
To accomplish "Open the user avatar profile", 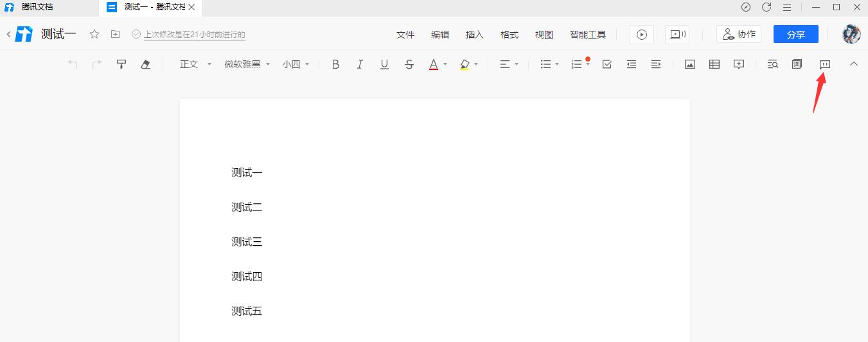I will pos(851,35).
